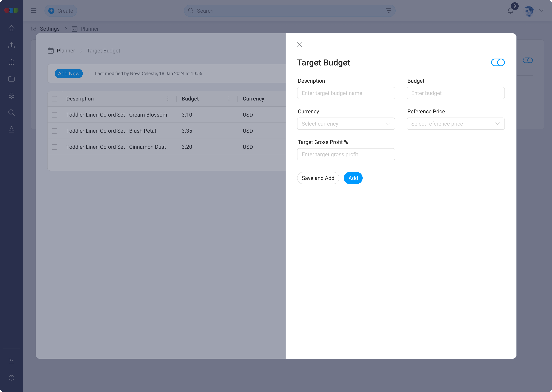This screenshot has height=392, width=552.
Task: Open Settings via the gear sidebar icon
Action: click(x=11, y=96)
